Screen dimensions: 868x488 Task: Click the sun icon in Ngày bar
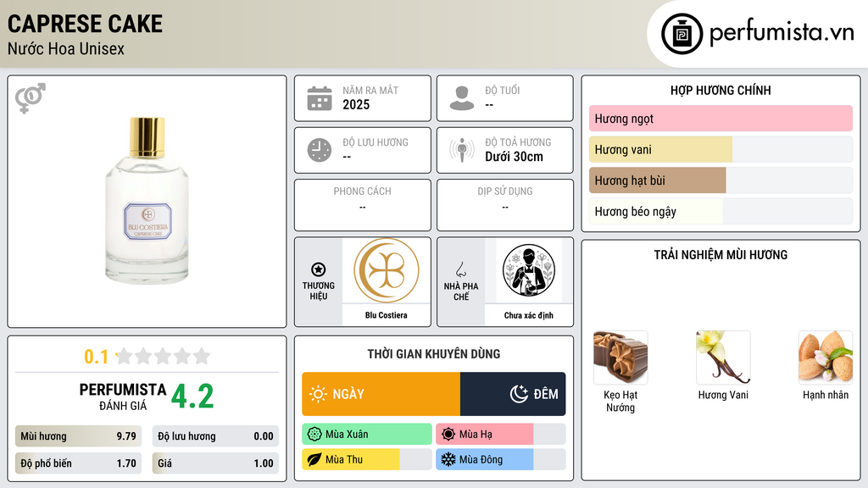click(x=318, y=394)
